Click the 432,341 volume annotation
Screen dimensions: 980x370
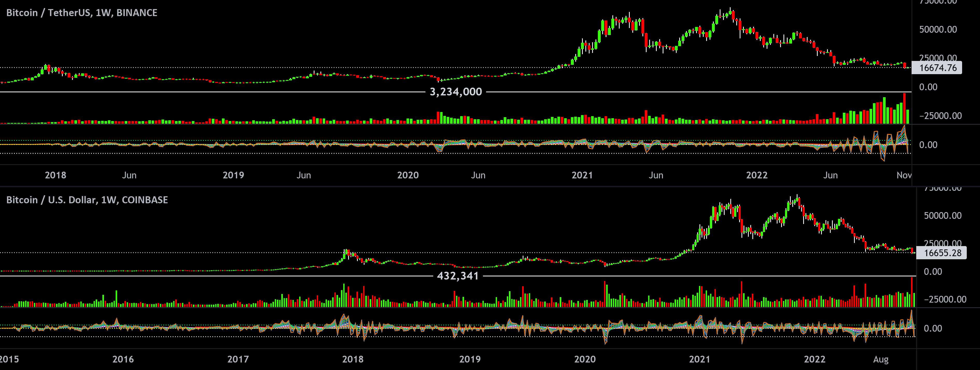(x=458, y=276)
